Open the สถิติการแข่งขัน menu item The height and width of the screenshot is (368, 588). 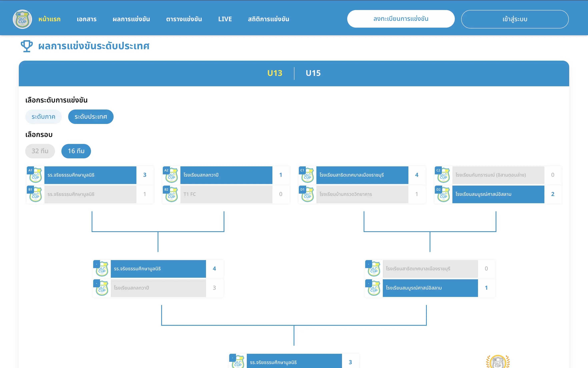coord(268,19)
